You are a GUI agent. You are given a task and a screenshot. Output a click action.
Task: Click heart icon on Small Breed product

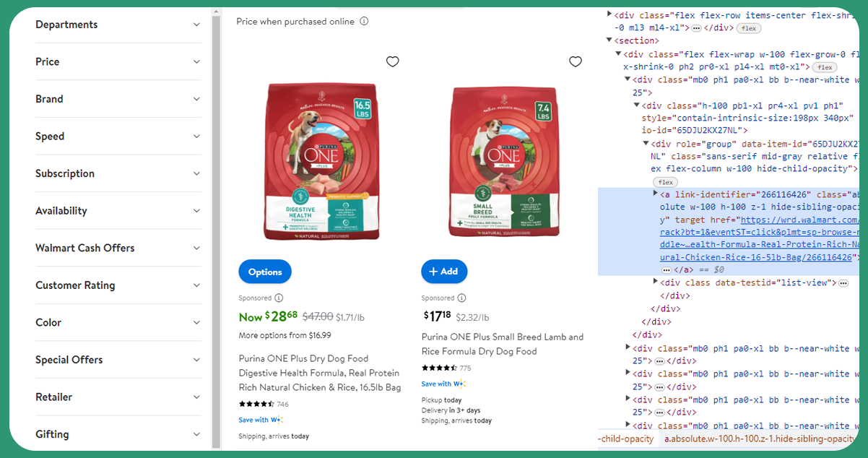[576, 61]
